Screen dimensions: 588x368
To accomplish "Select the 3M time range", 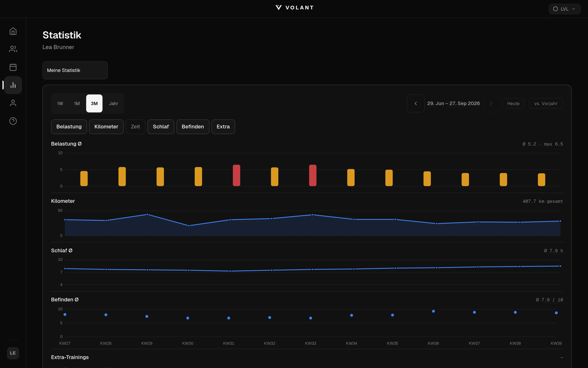I will point(94,103).
